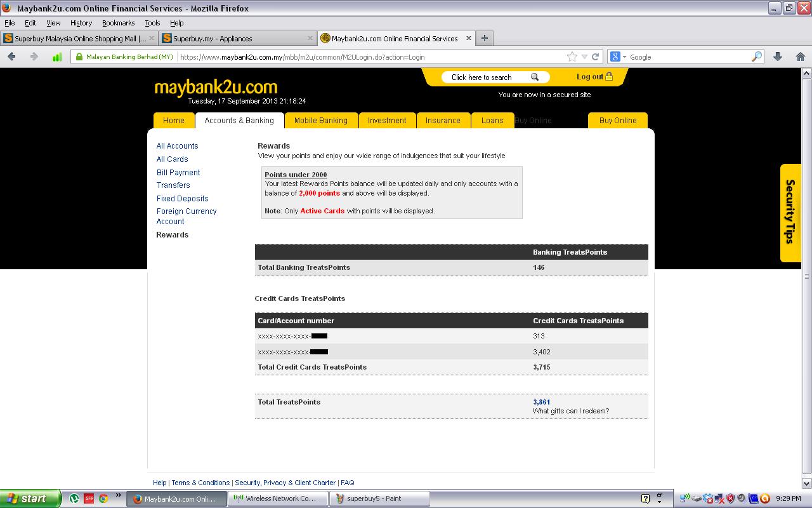This screenshot has height=508, width=812.
Task: Open the Security Tips side panel
Action: (790, 212)
